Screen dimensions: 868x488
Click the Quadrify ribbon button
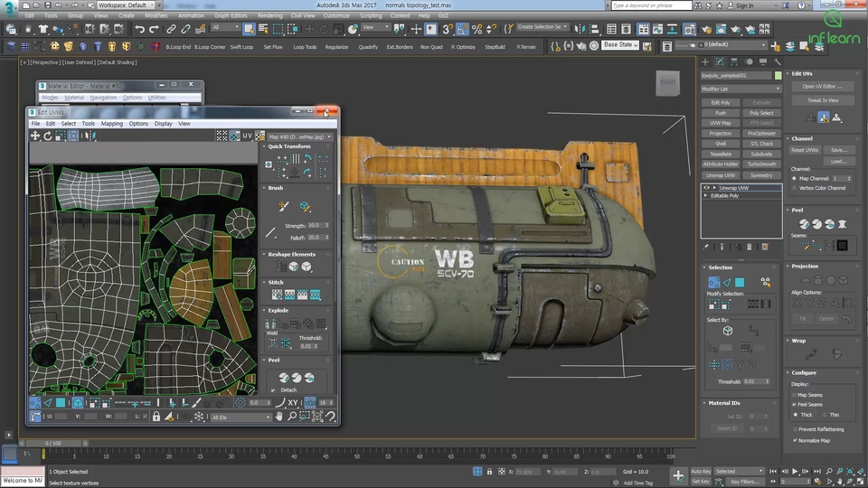(368, 47)
